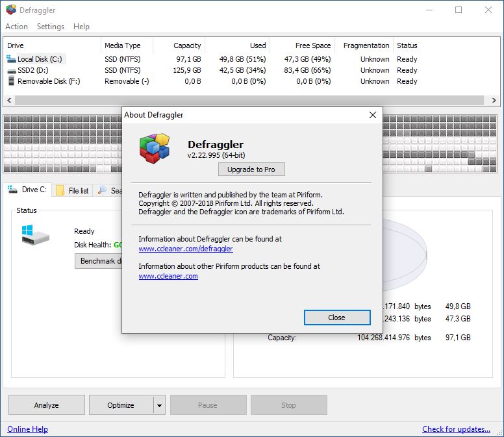Click the Analyze button

click(47, 405)
